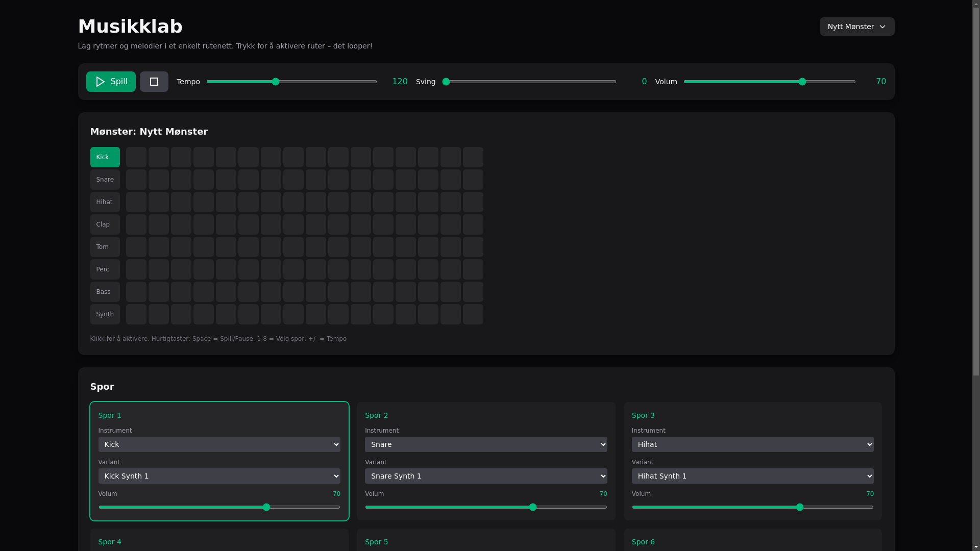
Task: Open the Nytt Mønster pattern dropdown
Action: click(856, 27)
